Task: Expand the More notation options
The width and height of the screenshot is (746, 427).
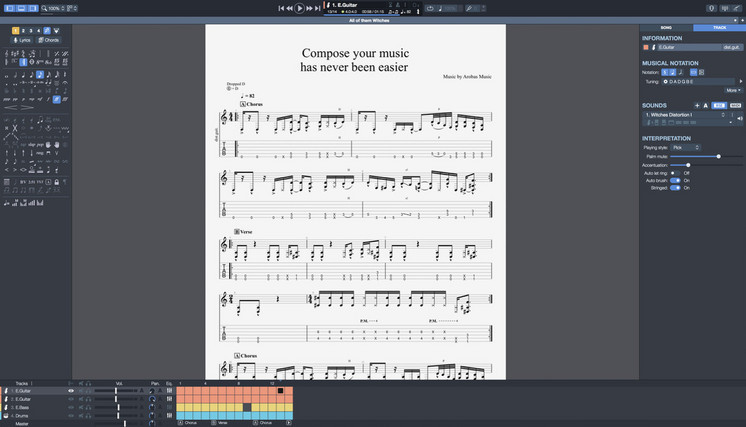Action: click(733, 90)
